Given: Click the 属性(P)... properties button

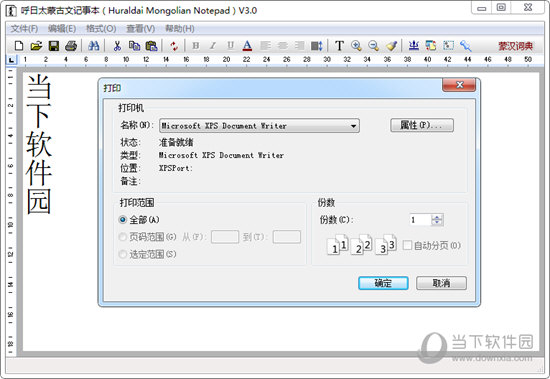Looking at the screenshot, I should pyautogui.click(x=422, y=125).
